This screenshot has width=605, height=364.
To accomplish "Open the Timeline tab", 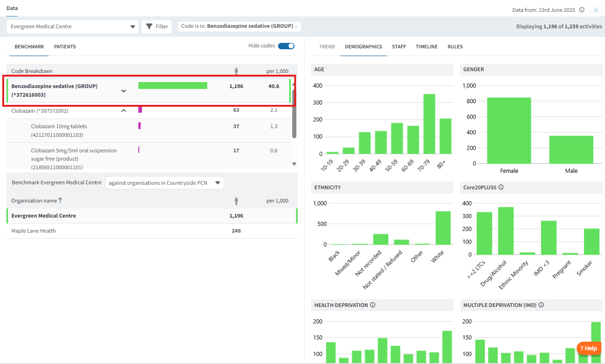I will click(x=426, y=47).
